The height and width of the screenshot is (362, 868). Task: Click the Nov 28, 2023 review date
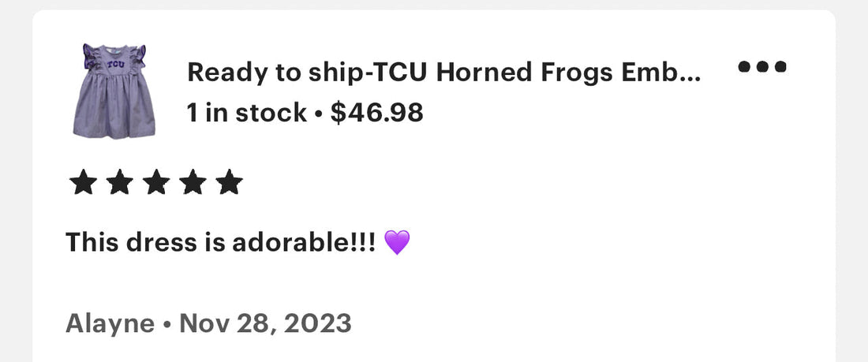pyautogui.click(x=265, y=323)
